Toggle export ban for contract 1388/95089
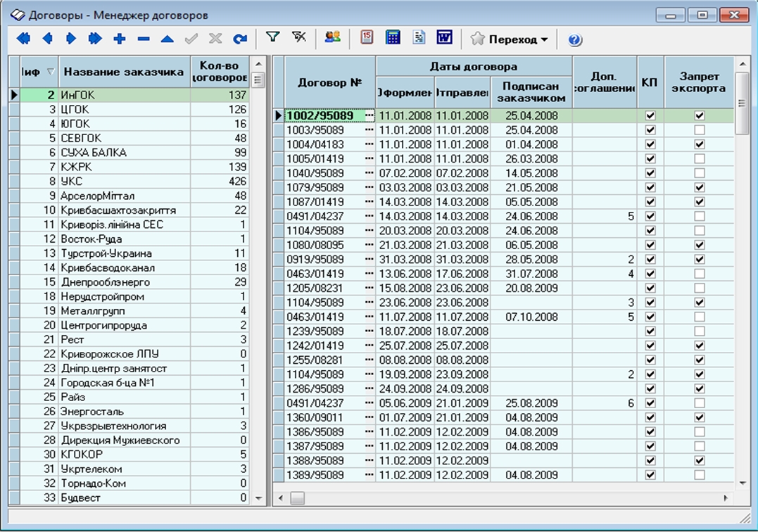 pyautogui.click(x=699, y=460)
